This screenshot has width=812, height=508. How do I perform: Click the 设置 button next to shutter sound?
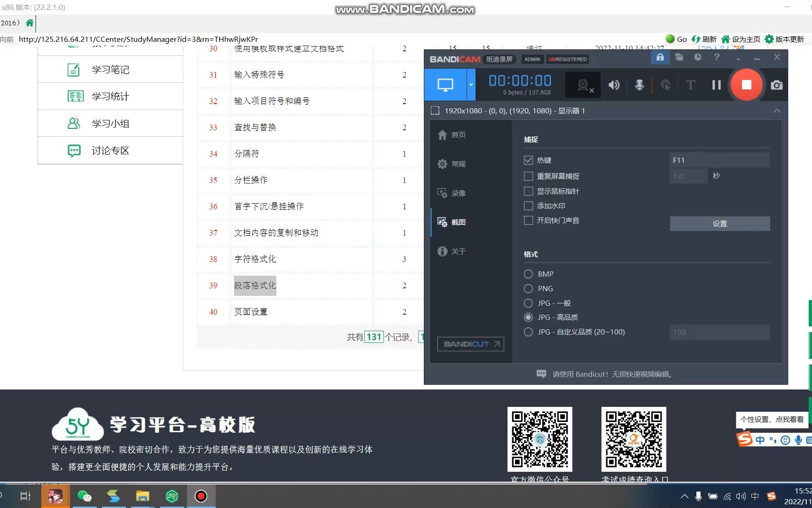click(719, 223)
